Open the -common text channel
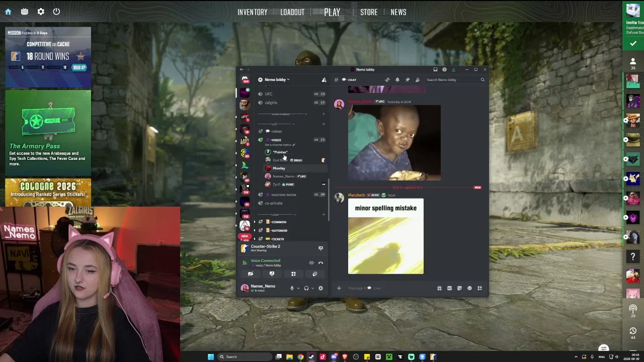The height and width of the screenshot is (362, 644). coord(291,222)
